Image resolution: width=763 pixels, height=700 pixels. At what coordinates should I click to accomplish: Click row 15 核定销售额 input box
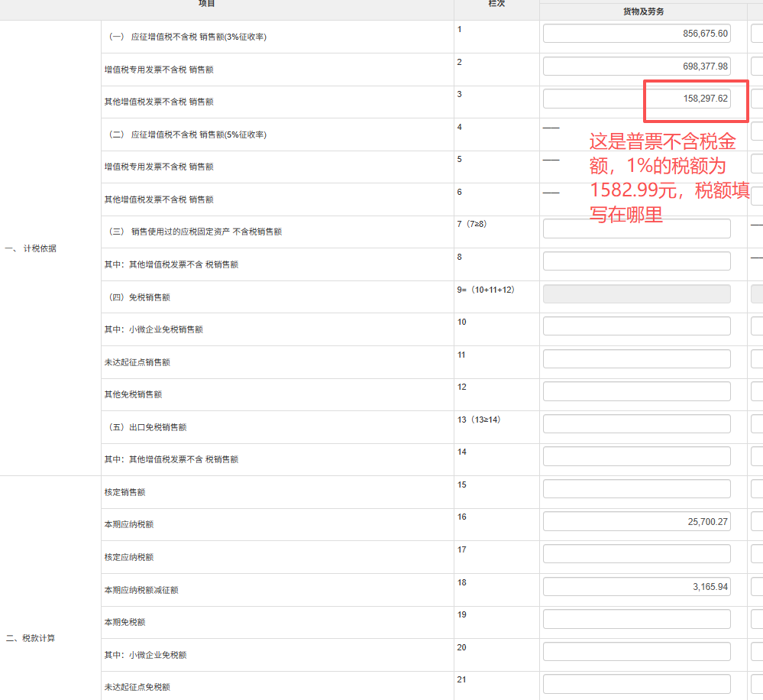[x=636, y=489]
